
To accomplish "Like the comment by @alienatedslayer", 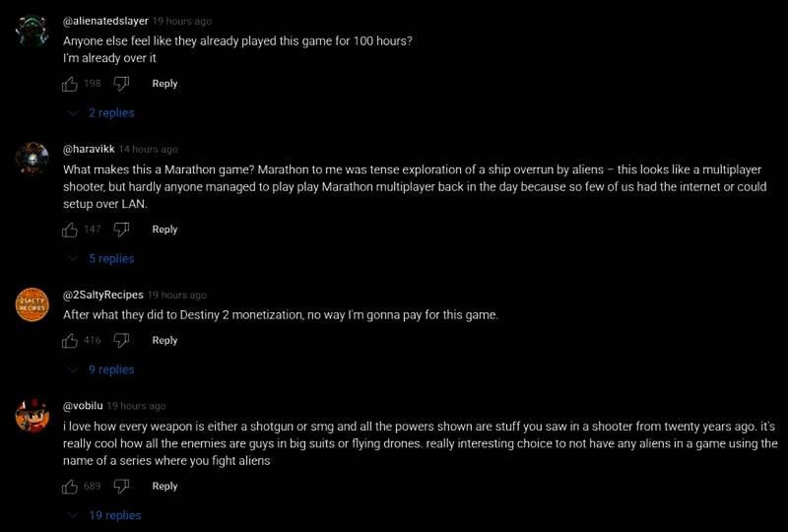I will point(70,84).
